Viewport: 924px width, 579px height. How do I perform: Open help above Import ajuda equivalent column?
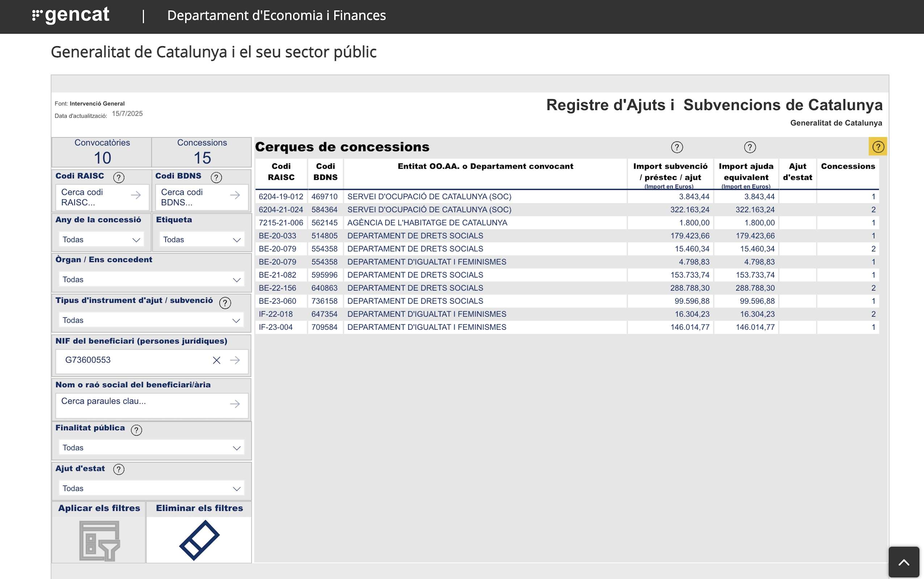[x=750, y=147]
